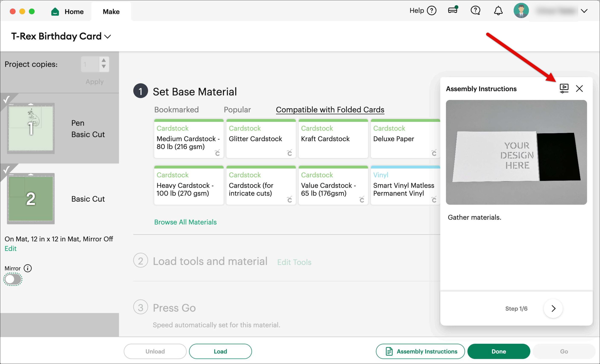Viewport: 600px width, 364px height.
Task: Click the Browse All Materials link
Action: (x=185, y=222)
